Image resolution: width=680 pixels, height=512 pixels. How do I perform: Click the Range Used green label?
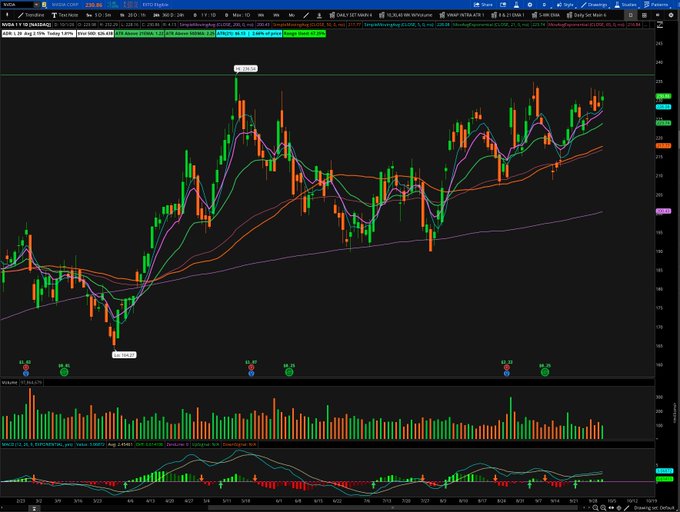point(304,33)
